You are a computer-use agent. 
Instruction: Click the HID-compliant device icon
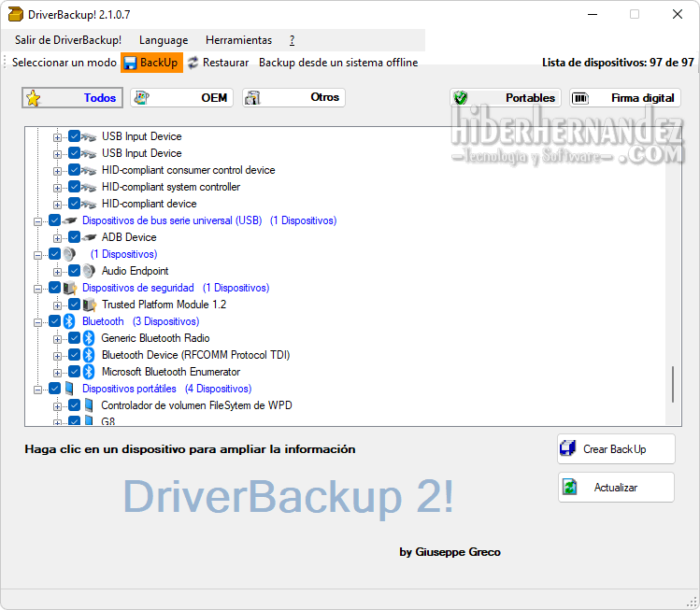click(x=89, y=204)
